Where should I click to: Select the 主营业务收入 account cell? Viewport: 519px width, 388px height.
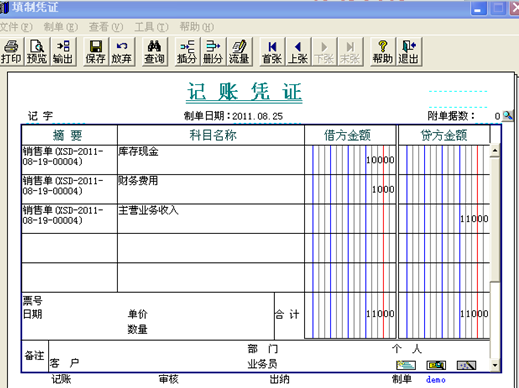211,218
